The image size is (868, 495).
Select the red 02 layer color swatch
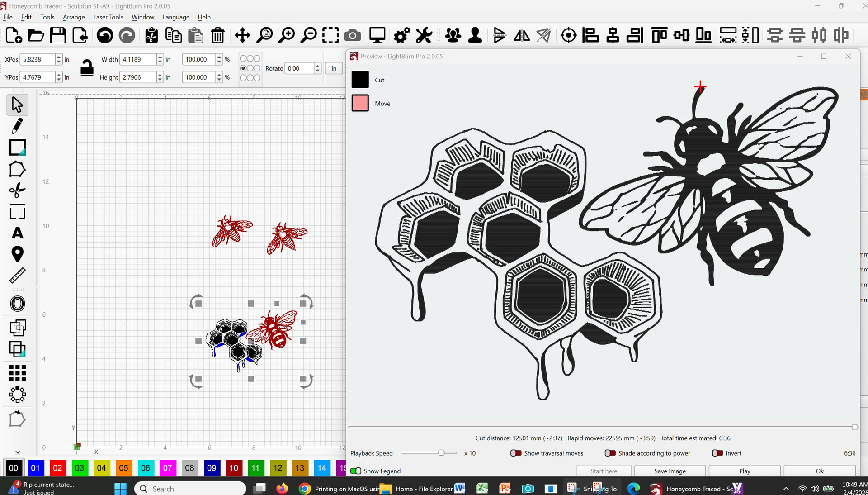point(57,468)
